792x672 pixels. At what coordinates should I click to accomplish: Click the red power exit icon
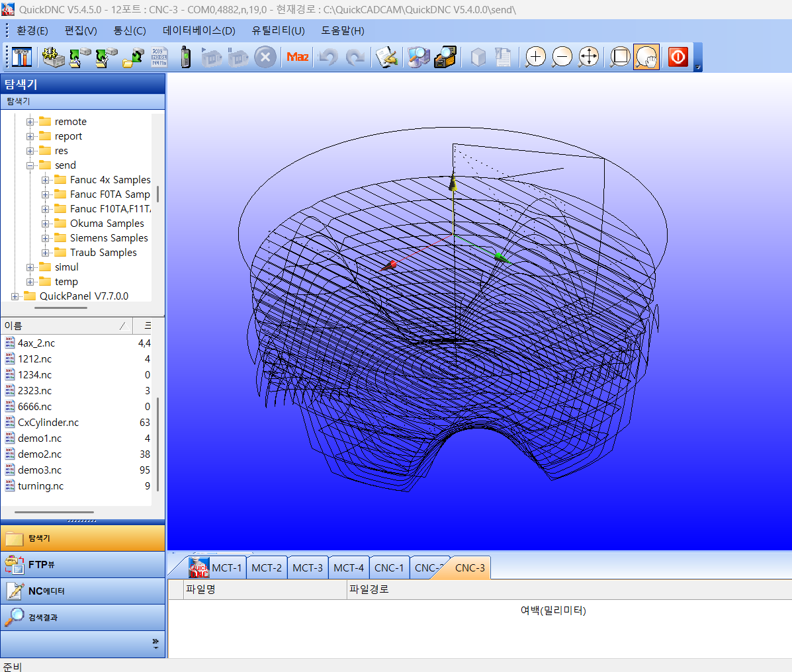678,58
